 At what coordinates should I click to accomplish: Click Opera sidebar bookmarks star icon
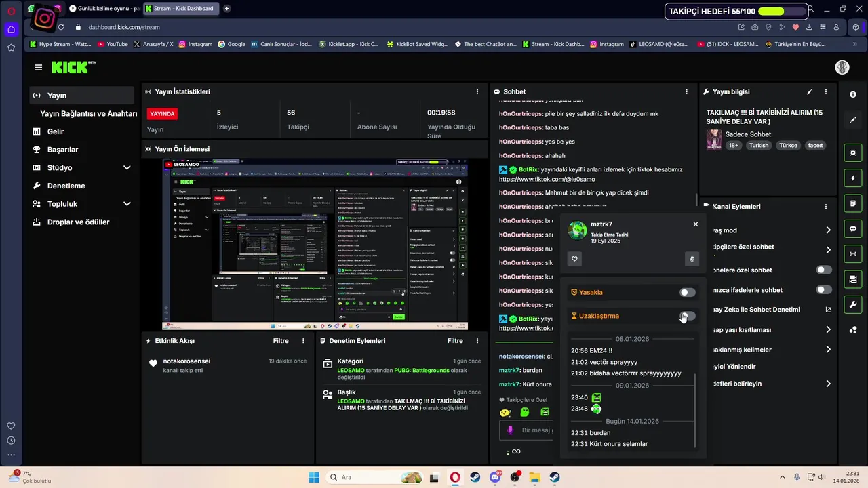pos(11,47)
